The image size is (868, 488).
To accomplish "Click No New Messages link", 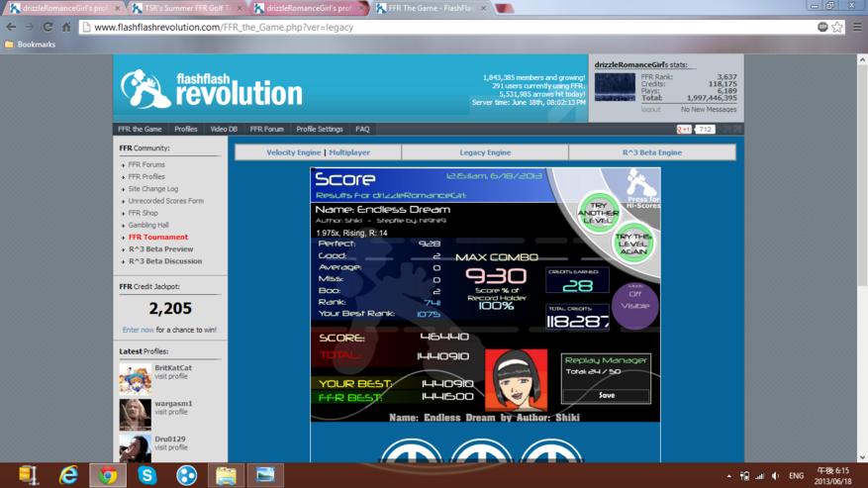I will pyautogui.click(x=709, y=110).
